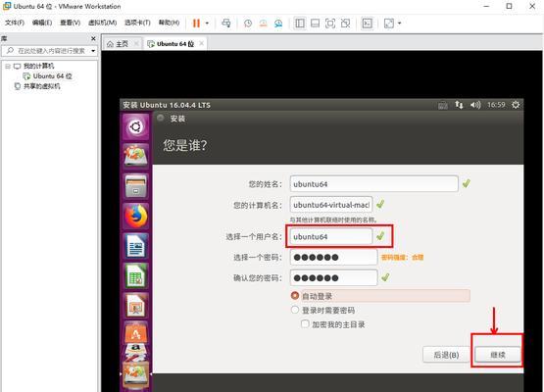Image resolution: width=544 pixels, height=392 pixels.
Task: Close the Ubuntu 64 位 tab
Action: point(201,43)
